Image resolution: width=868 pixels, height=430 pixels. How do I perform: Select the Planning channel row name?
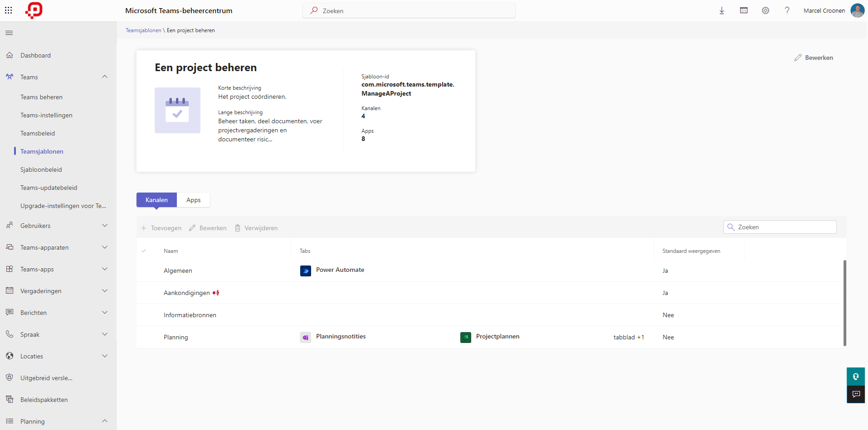[x=176, y=337]
